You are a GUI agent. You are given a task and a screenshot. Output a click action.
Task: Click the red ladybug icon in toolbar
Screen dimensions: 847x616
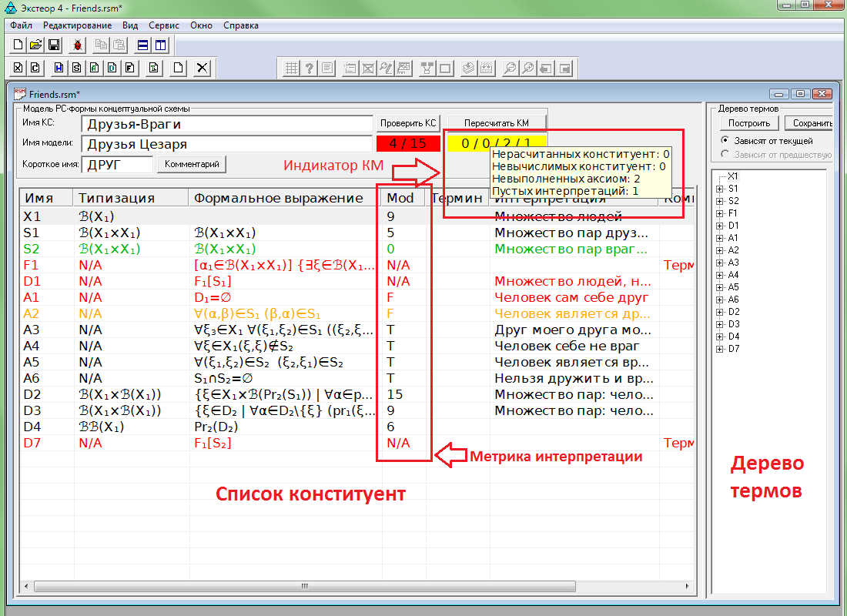click(x=78, y=45)
